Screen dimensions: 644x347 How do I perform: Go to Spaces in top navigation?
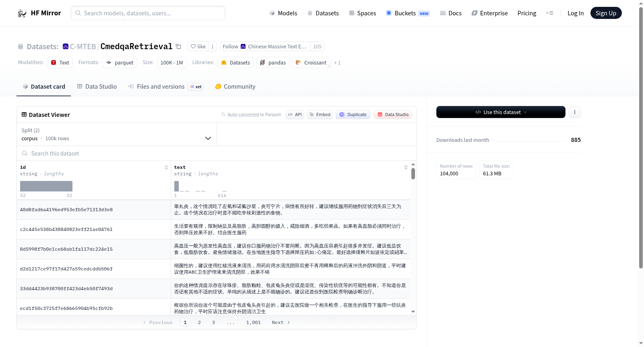[x=362, y=13]
